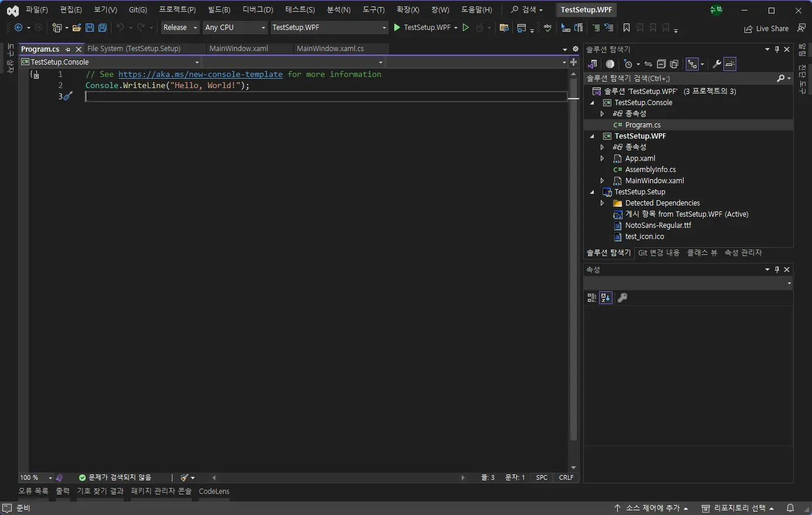This screenshot has height=515, width=812.
Task: Click Collapse All icon in Solution Explorer
Action: tap(661, 64)
